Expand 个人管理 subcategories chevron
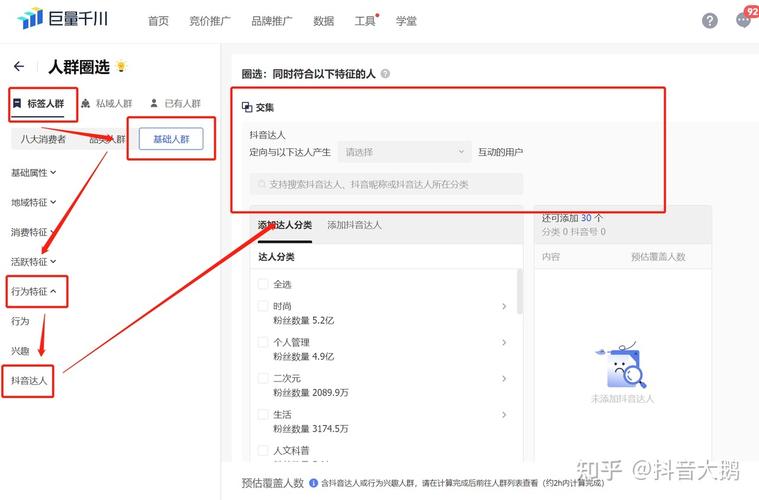 tap(504, 342)
